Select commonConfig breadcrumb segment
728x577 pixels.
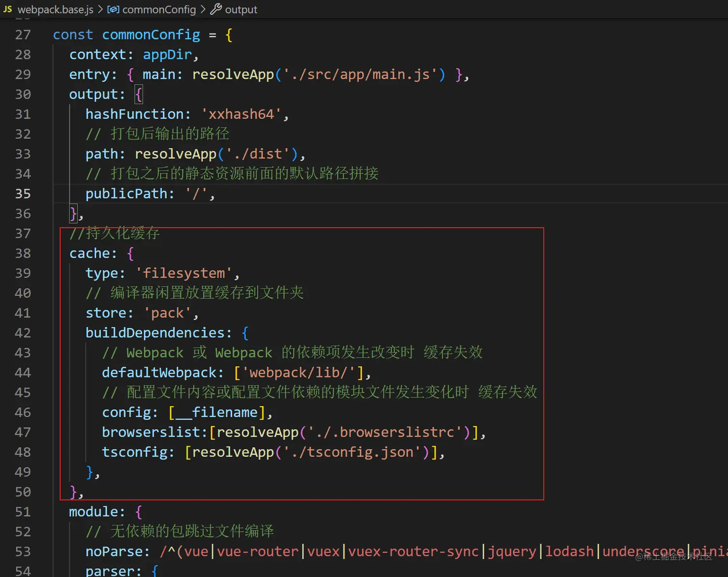click(x=159, y=10)
